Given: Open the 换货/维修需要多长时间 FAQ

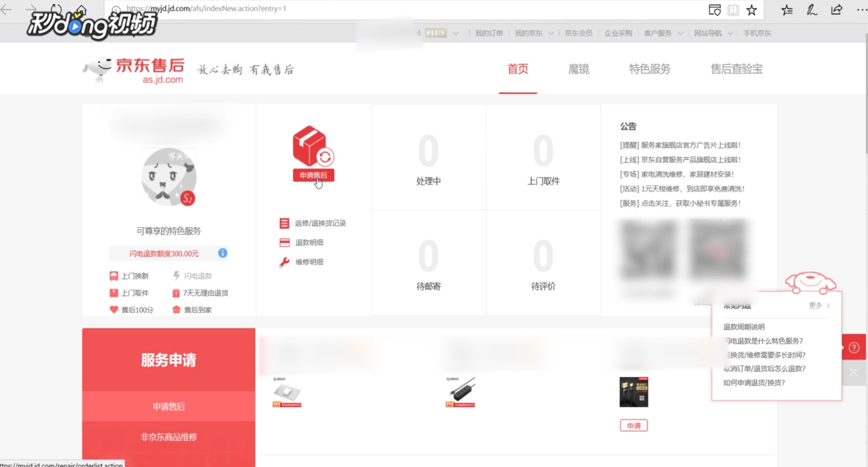Looking at the screenshot, I should pyautogui.click(x=764, y=355).
